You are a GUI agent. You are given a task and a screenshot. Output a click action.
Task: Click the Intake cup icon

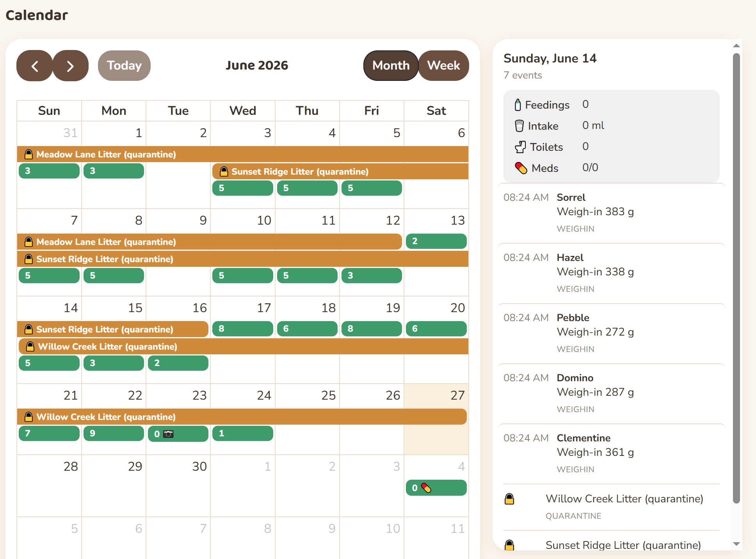coord(519,126)
